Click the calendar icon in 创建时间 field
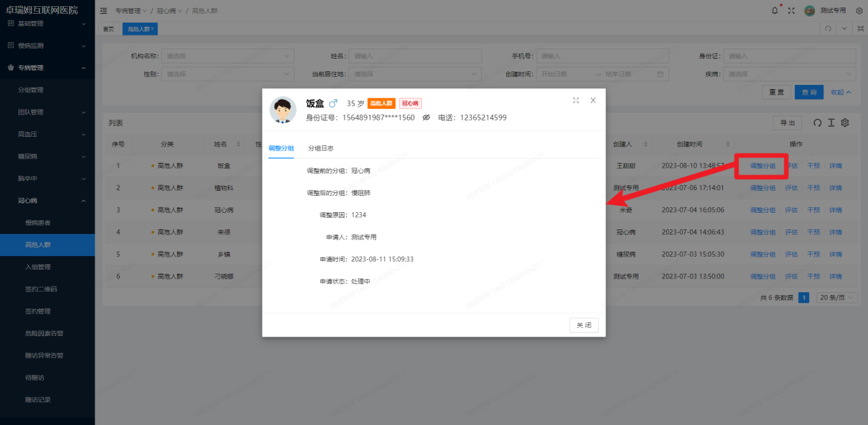 (x=660, y=74)
